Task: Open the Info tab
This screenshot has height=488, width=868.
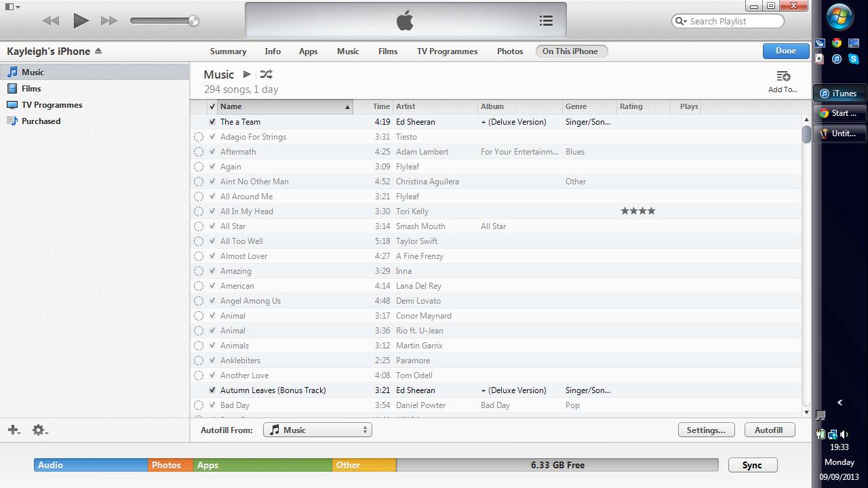Action: click(273, 52)
